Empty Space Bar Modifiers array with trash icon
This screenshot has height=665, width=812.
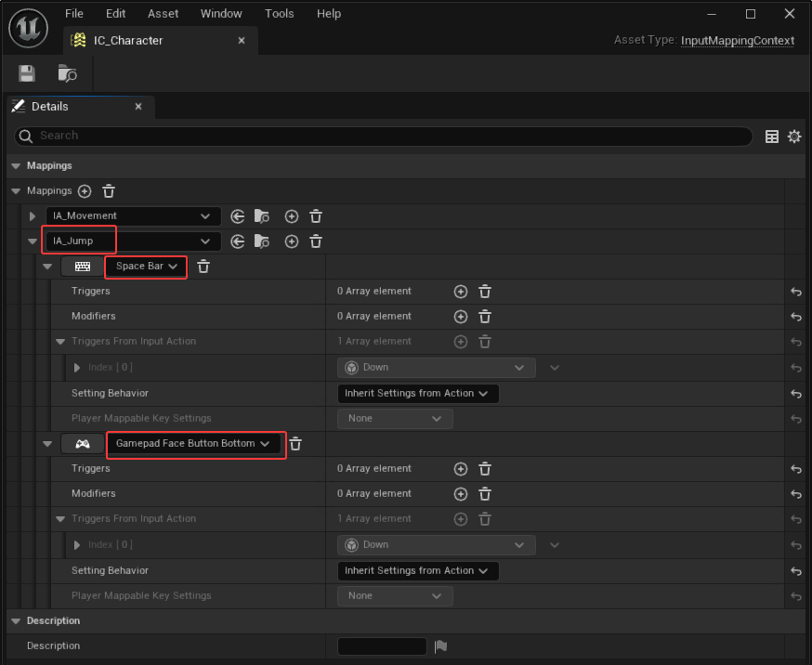click(x=485, y=316)
